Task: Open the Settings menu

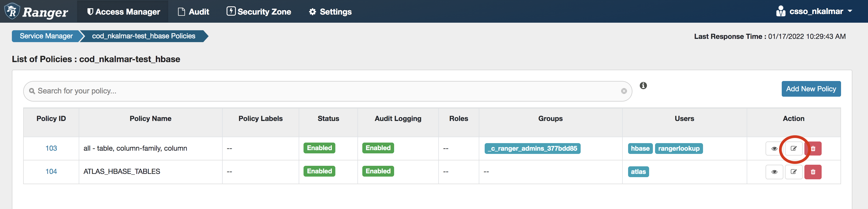Action: tap(330, 12)
